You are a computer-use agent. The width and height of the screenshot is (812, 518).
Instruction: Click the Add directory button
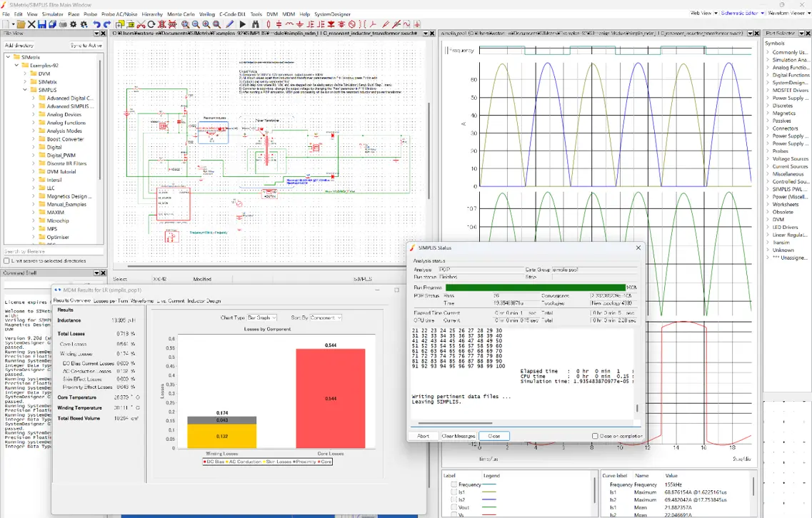click(x=19, y=46)
